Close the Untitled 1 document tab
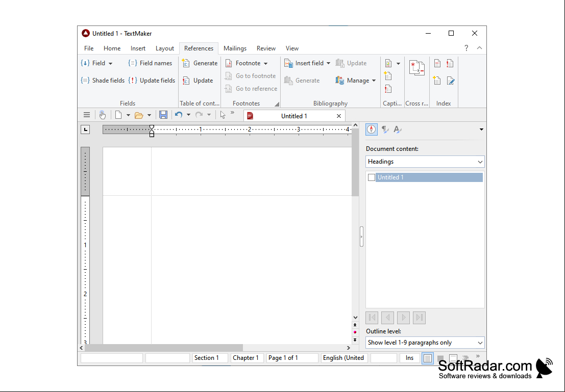Screen dimensions: 565x392 pyautogui.click(x=339, y=116)
